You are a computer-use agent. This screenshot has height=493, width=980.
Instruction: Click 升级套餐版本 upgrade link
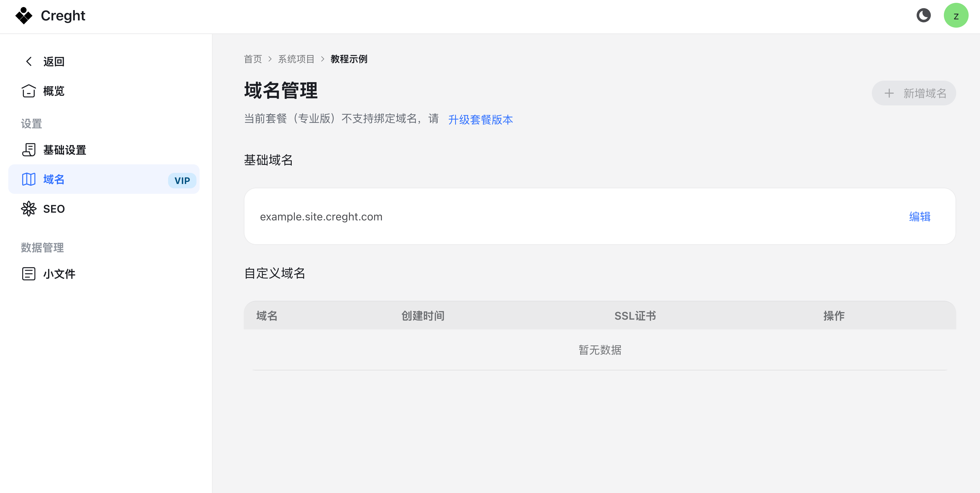[480, 120]
